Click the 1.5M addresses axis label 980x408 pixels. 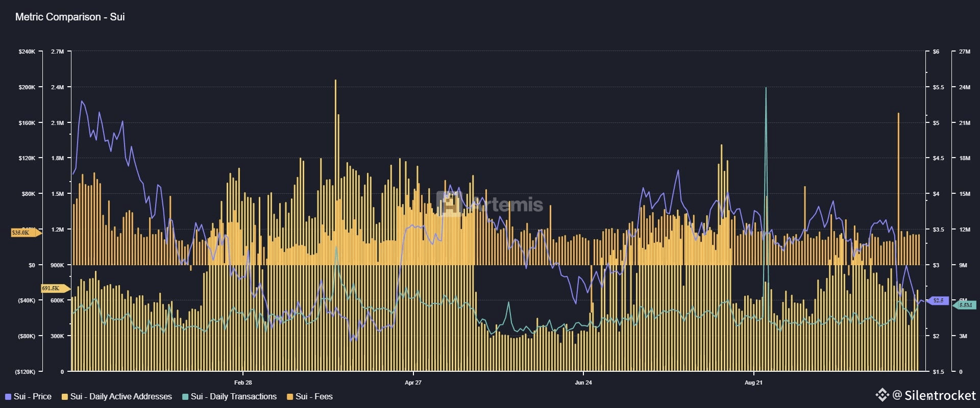(x=58, y=194)
